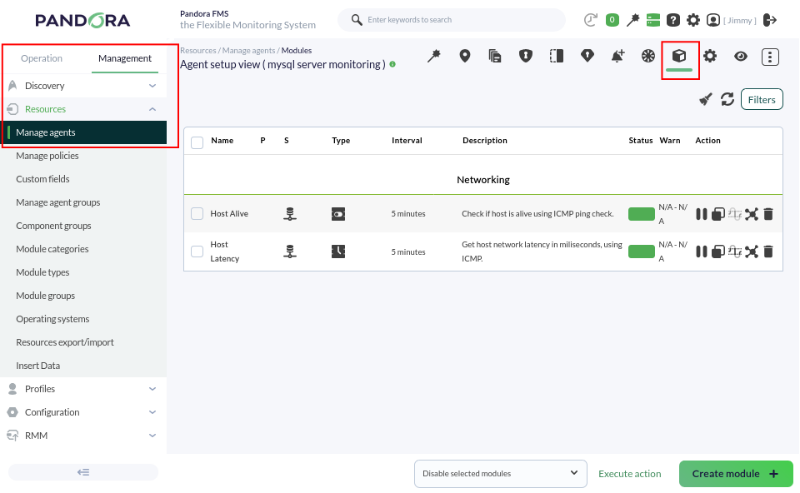The height and width of the screenshot is (493, 800).
Task: Expand the Profiles menu section
Action: (x=83, y=389)
